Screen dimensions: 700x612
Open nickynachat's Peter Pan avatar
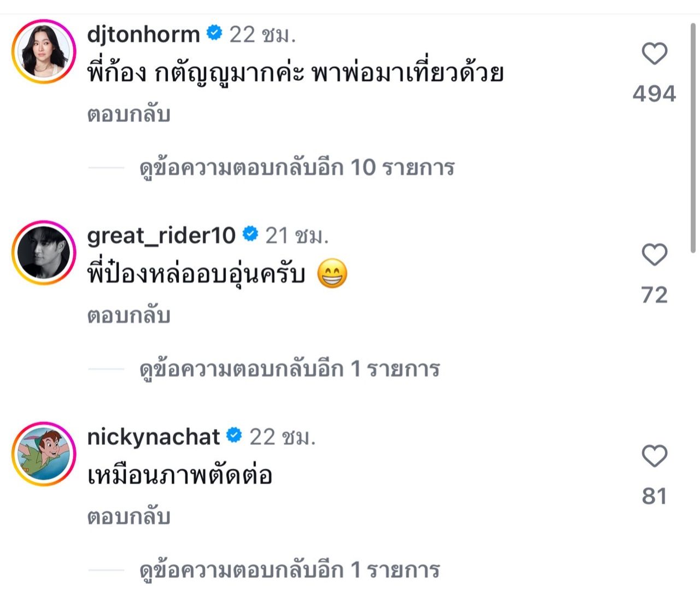[44, 454]
